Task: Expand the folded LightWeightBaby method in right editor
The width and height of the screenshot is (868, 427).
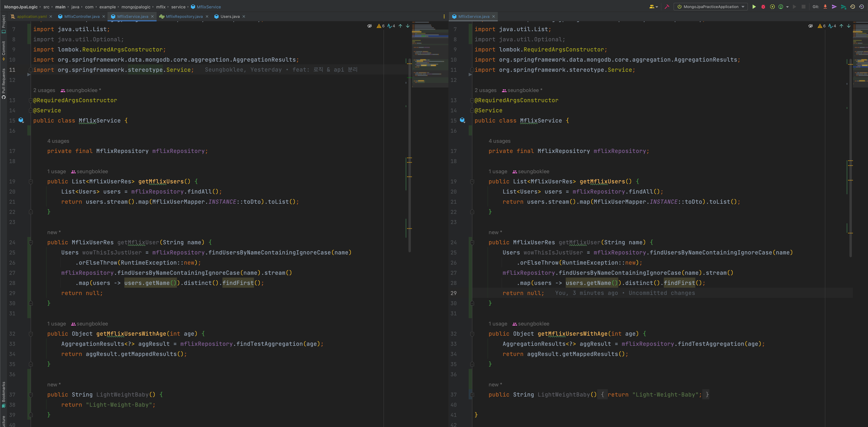Action: point(472,395)
